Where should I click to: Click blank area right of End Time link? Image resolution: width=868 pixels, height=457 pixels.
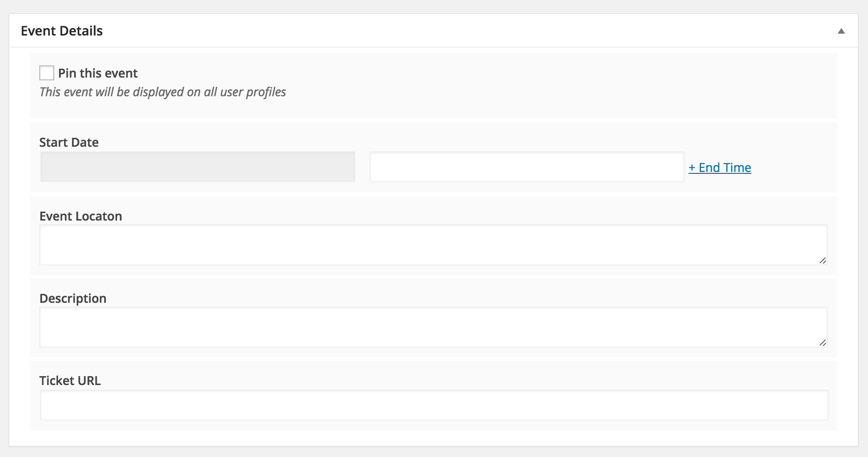point(795,167)
